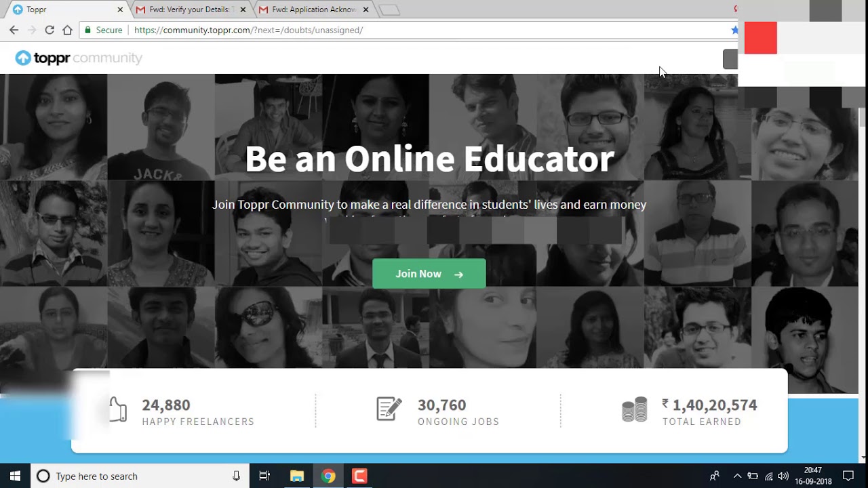
Task: Select the '24,880' freelancers figure
Action: point(166,405)
